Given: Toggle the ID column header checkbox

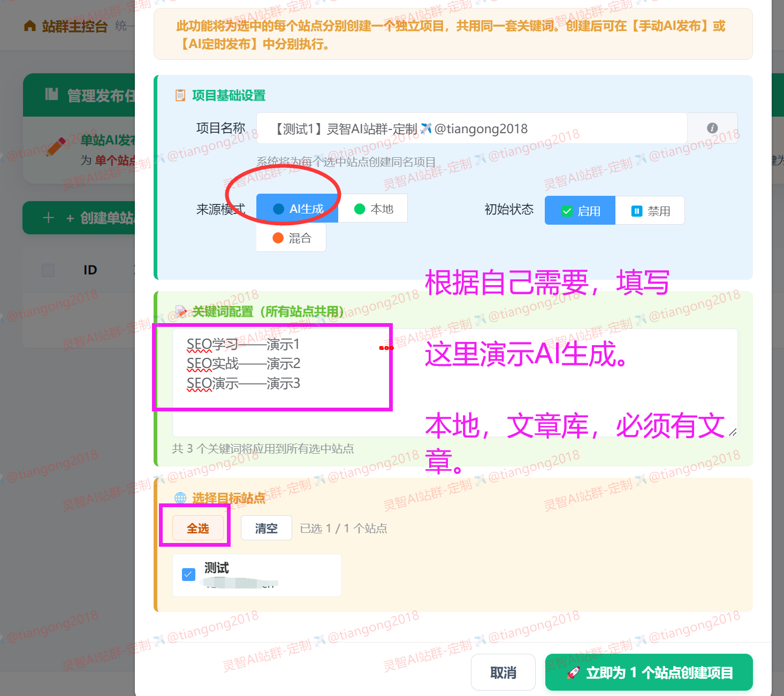Looking at the screenshot, I should [48, 270].
